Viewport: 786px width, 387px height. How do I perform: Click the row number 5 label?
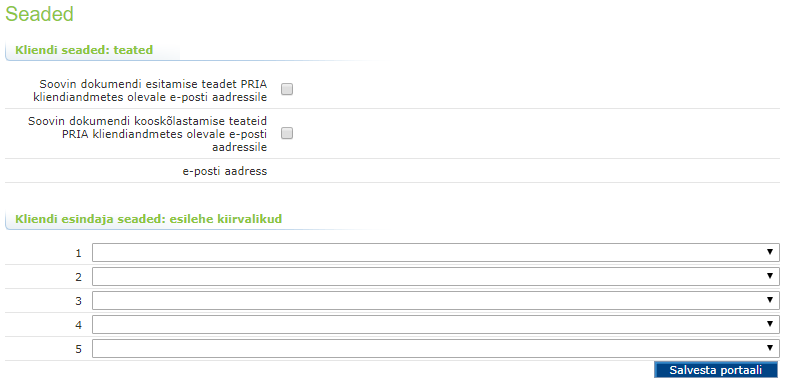pos(78,349)
